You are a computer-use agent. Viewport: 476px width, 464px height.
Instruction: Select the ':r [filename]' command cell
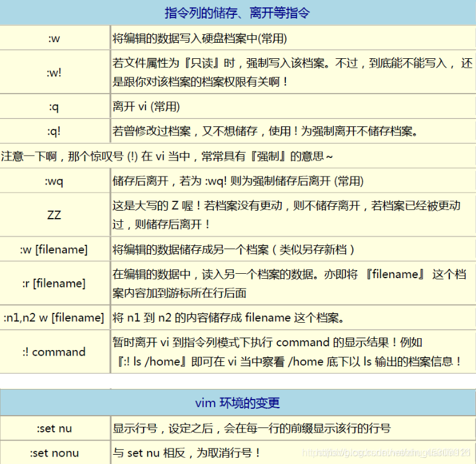tap(54, 283)
